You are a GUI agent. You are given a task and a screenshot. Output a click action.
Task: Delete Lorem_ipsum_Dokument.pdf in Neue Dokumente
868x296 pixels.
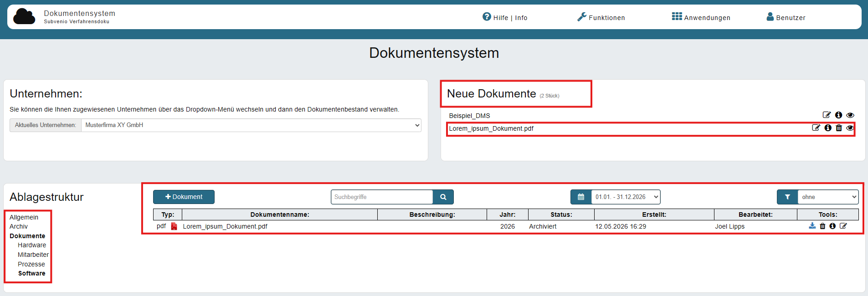839,128
